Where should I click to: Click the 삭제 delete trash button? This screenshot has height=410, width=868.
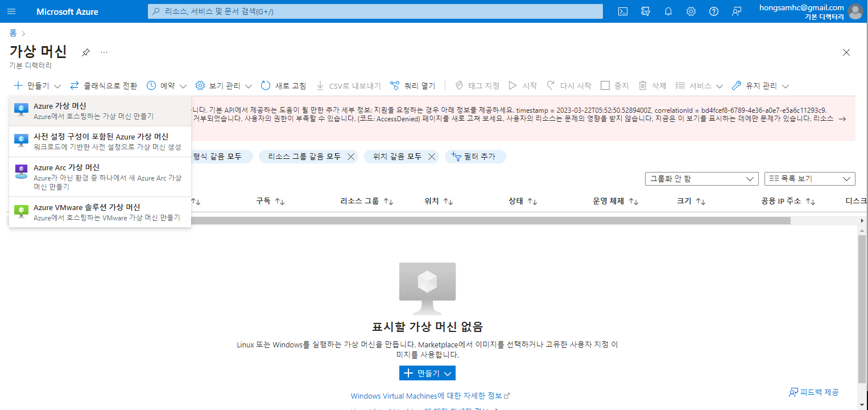[652, 86]
